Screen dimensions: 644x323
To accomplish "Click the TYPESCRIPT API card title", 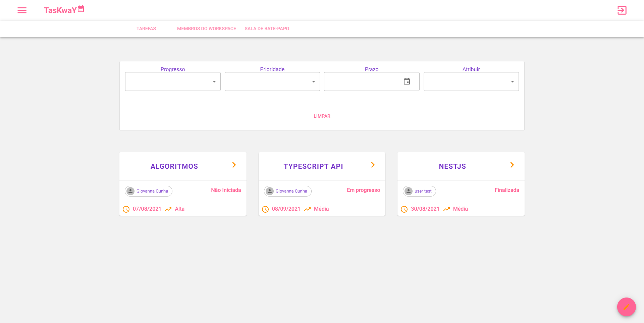I will (313, 166).
